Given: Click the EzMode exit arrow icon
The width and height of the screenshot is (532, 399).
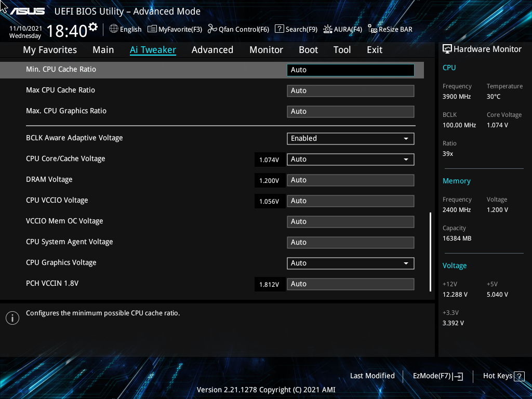Looking at the screenshot, I should pos(458,376).
